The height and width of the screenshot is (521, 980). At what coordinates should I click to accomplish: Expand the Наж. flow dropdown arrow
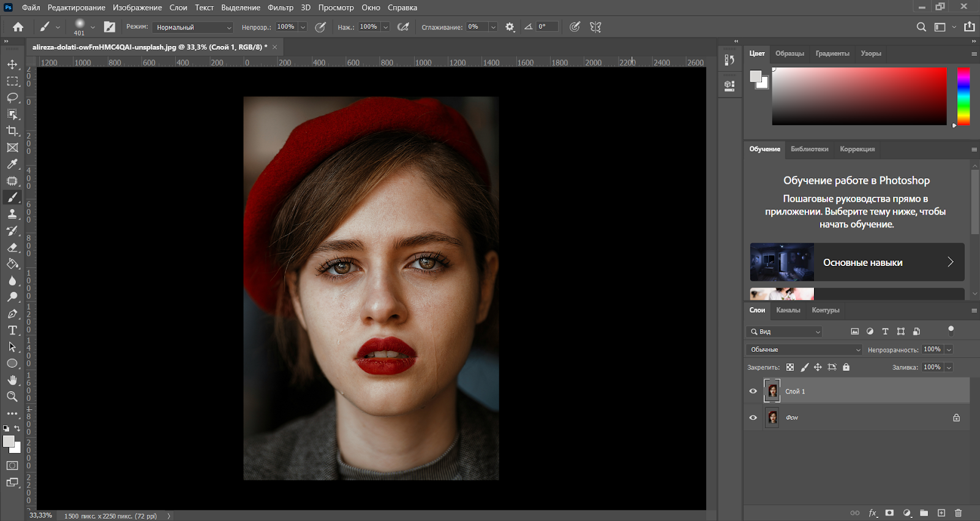(385, 27)
